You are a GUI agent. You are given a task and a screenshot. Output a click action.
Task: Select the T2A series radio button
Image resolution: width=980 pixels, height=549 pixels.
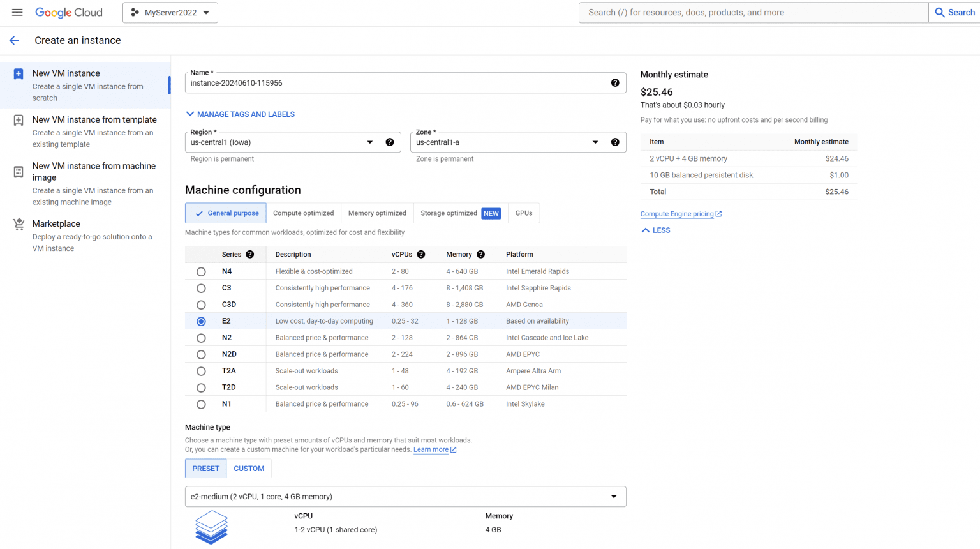(201, 372)
